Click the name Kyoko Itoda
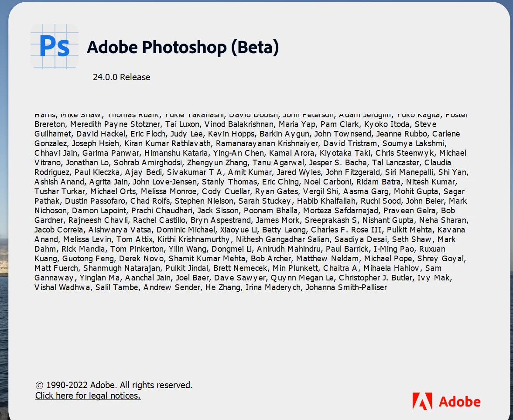 click(386, 124)
